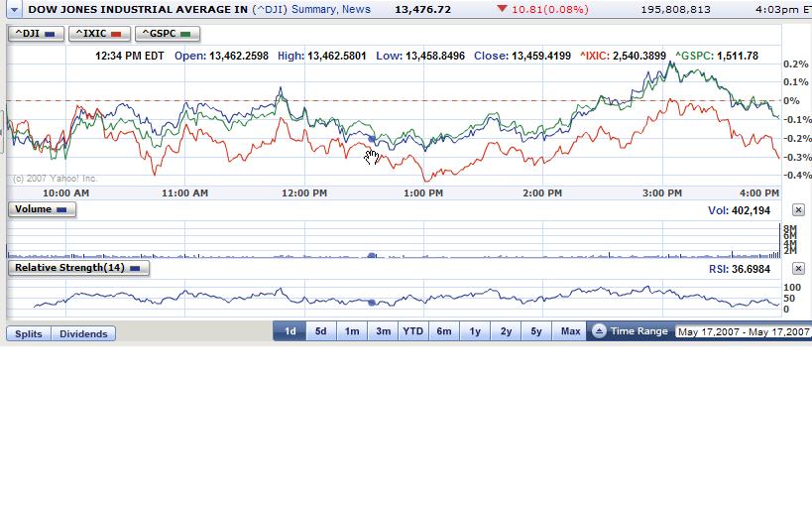Switch chart to 5d range

pos(320,331)
